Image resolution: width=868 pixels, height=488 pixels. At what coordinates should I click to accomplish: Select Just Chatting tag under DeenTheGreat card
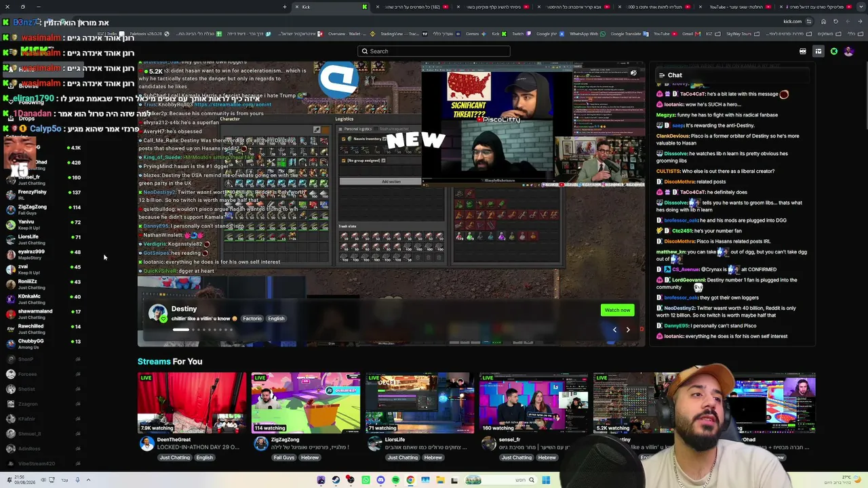[175, 457]
